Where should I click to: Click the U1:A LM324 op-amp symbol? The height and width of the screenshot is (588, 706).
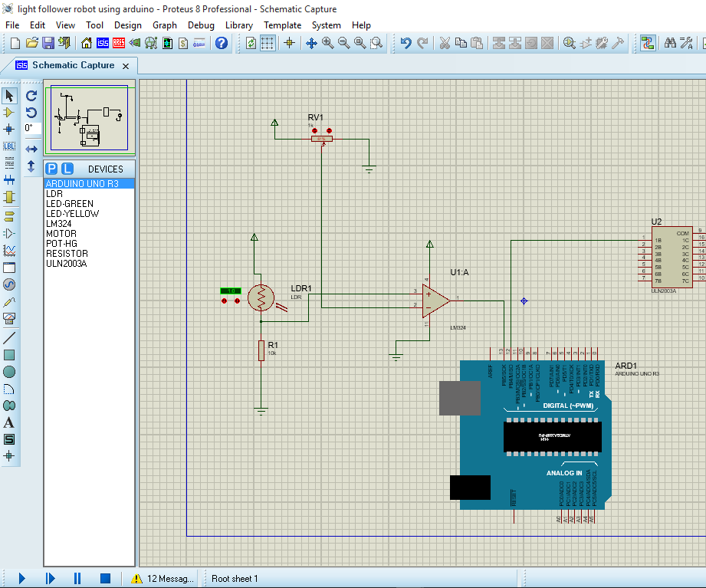pos(435,301)
